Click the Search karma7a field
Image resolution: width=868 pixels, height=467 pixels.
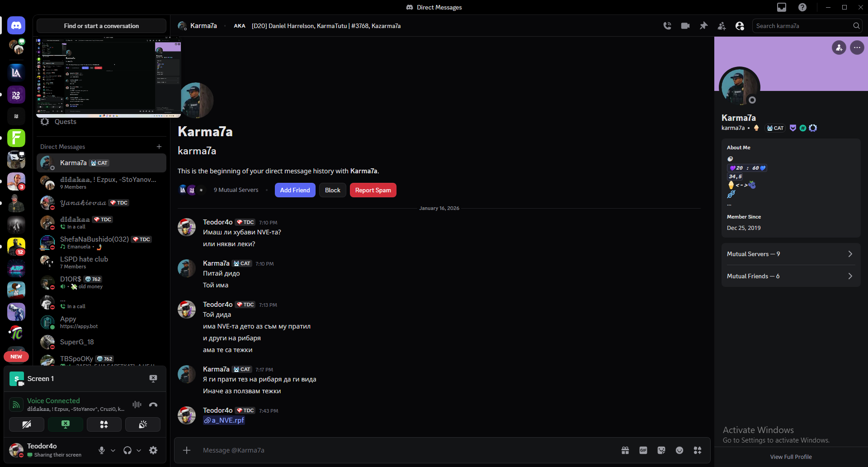tap(807, 26)
